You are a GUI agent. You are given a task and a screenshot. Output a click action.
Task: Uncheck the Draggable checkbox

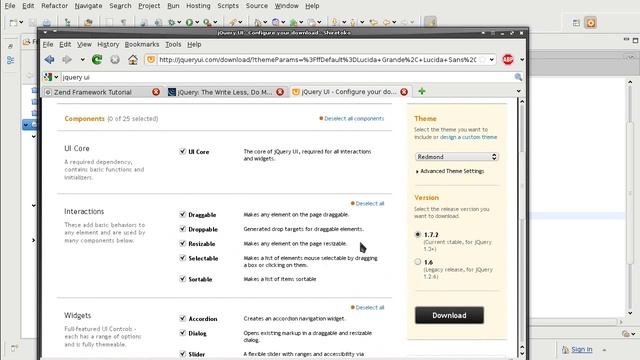click(182, 214)
